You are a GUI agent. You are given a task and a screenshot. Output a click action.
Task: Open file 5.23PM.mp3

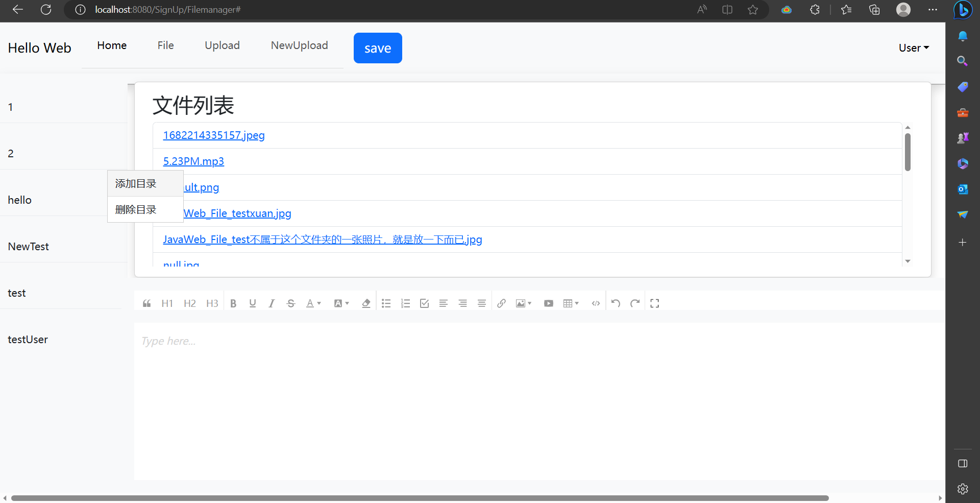pyautogui.click(x=193, y=161)
